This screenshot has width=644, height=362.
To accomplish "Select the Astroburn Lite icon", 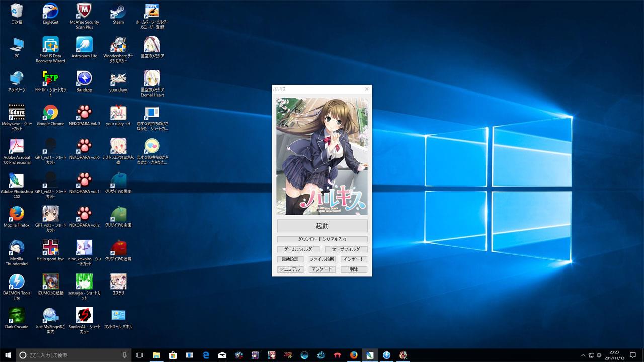I will [84, 47].
